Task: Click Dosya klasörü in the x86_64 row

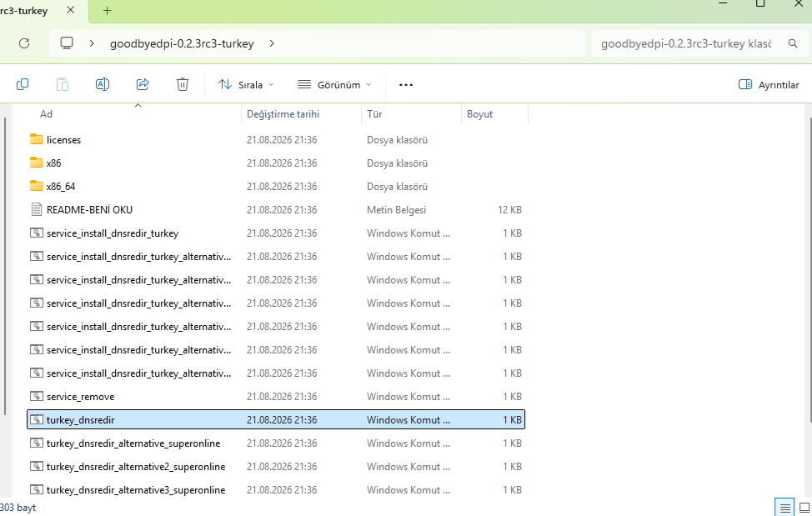Action: click(x=397, y=187)
